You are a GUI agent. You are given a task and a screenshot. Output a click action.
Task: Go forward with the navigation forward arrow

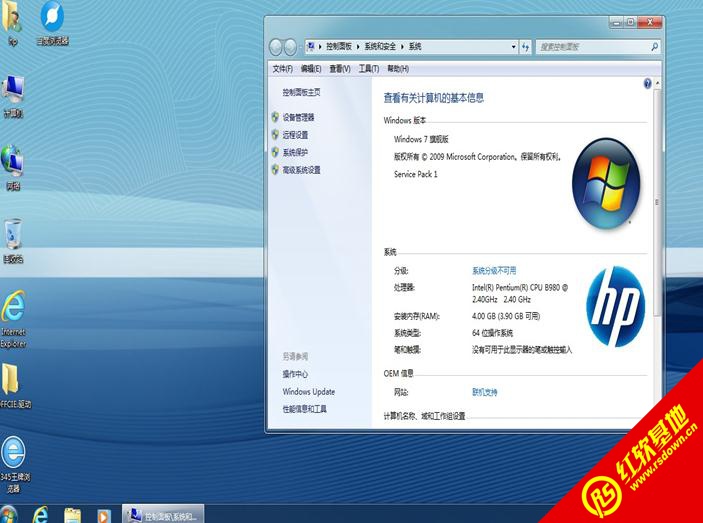coord(291,47)
